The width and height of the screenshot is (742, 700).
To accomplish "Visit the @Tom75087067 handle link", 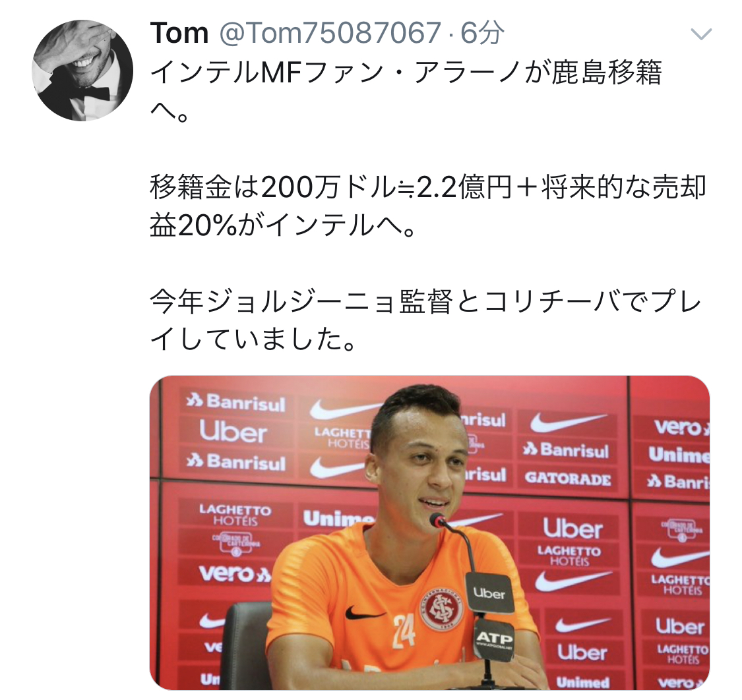I will coord(330,33).
